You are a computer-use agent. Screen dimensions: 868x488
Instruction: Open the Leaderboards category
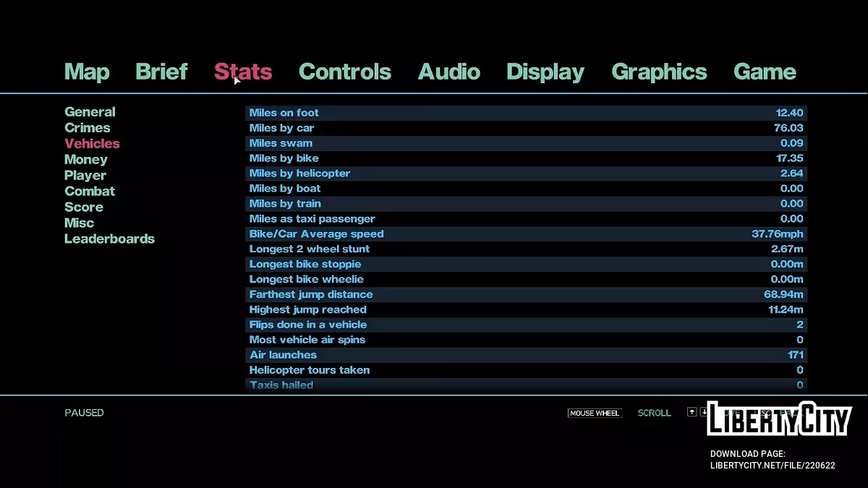109,239
